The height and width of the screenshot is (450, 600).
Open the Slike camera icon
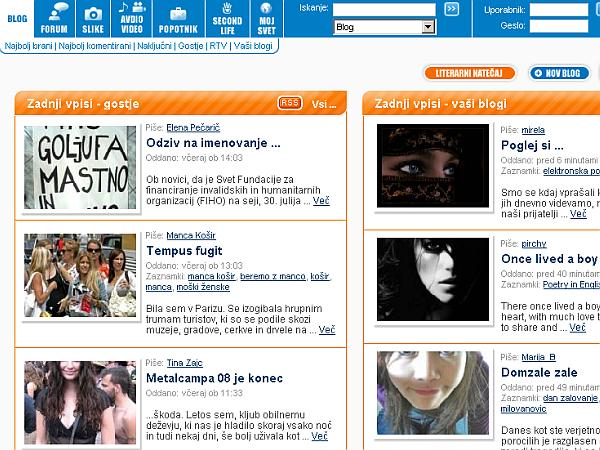(93, 18)
